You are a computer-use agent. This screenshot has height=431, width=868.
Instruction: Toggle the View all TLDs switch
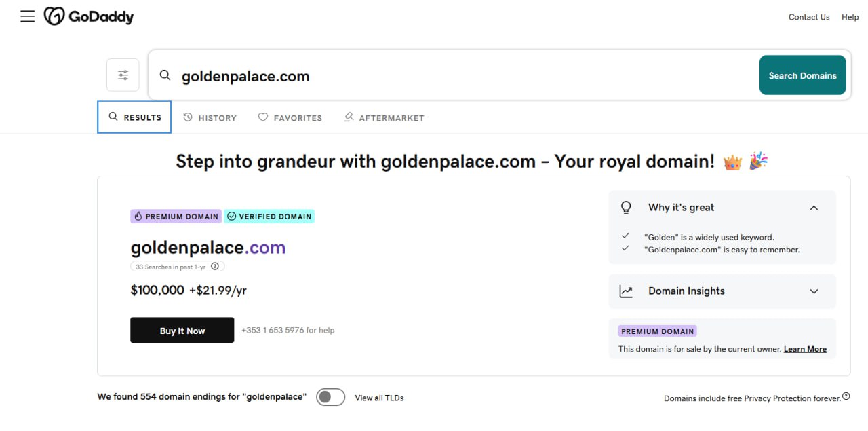(x=330, y=397)
